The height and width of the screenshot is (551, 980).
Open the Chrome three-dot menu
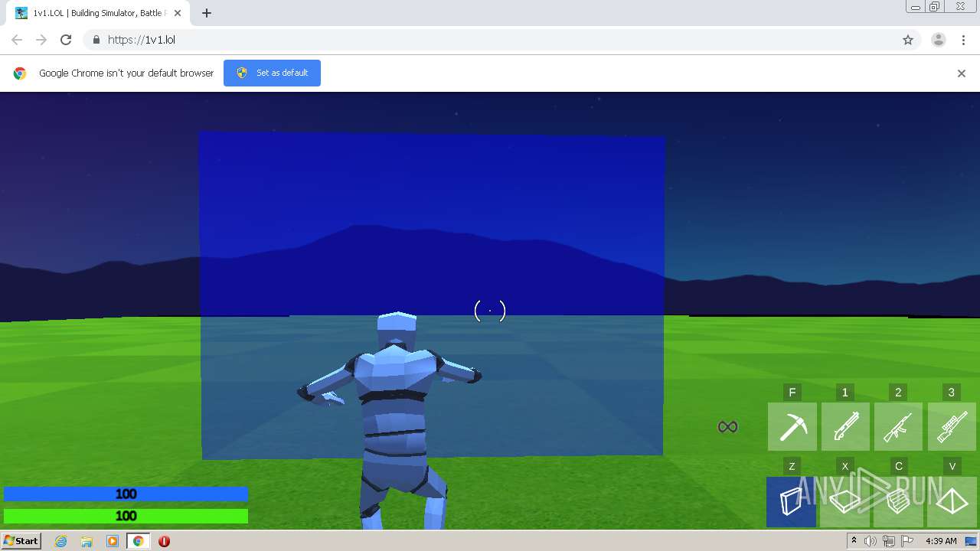click(963, 40)
